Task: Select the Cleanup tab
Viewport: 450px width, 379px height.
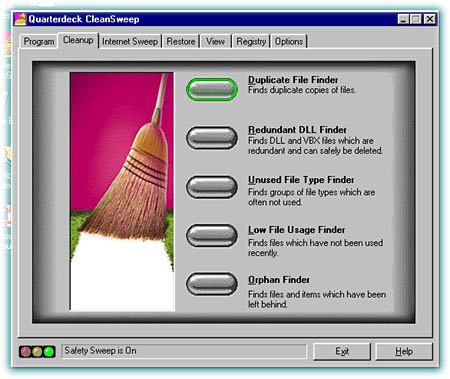Action: click(78, 40)
